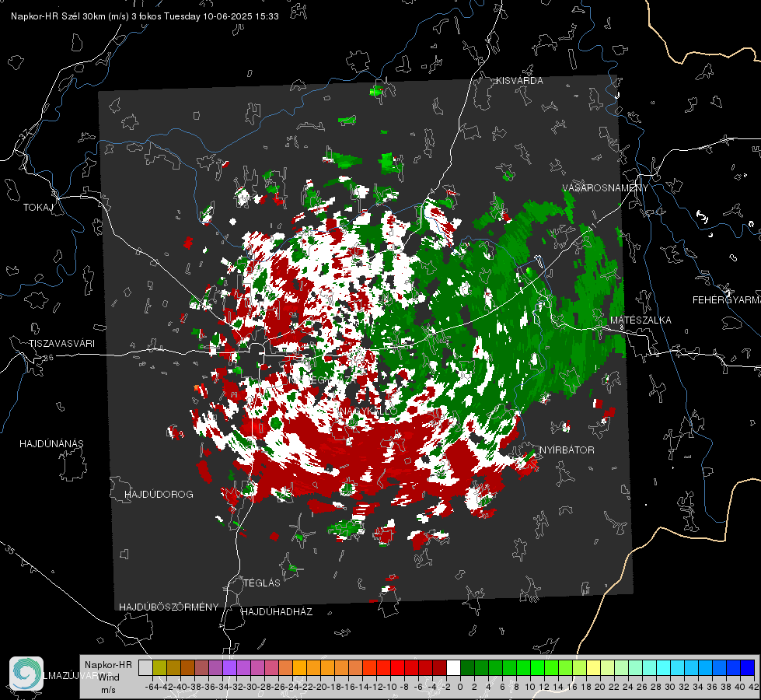Click the HAJDÚDOROG town label
This screenshot has height=700, width=761.
(159, 495)
